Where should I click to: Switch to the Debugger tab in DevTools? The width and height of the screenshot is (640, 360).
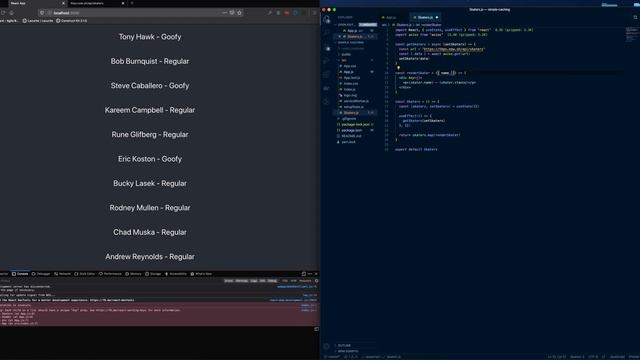click(x=41, y=274)
